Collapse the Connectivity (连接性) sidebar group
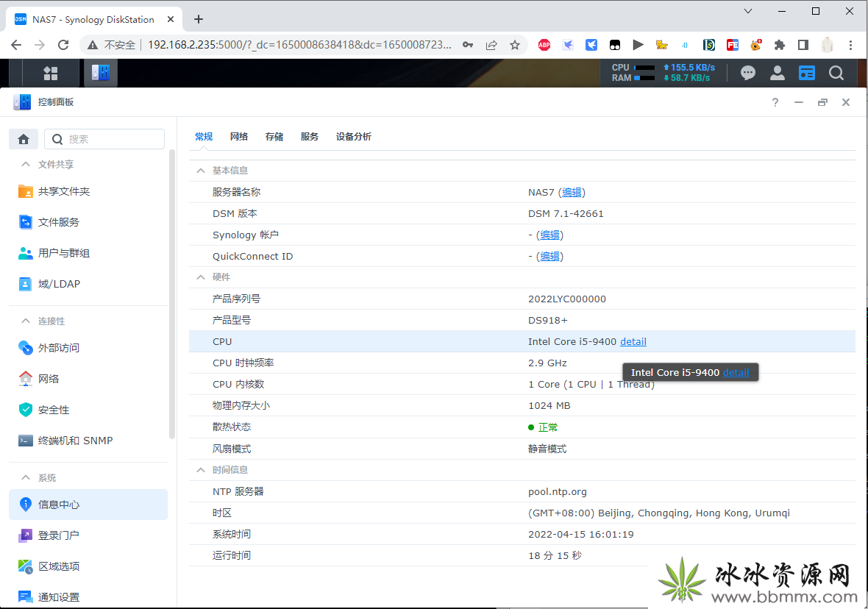Image resolution: width=868 pixels, height=609 pixels. (26, 321)
